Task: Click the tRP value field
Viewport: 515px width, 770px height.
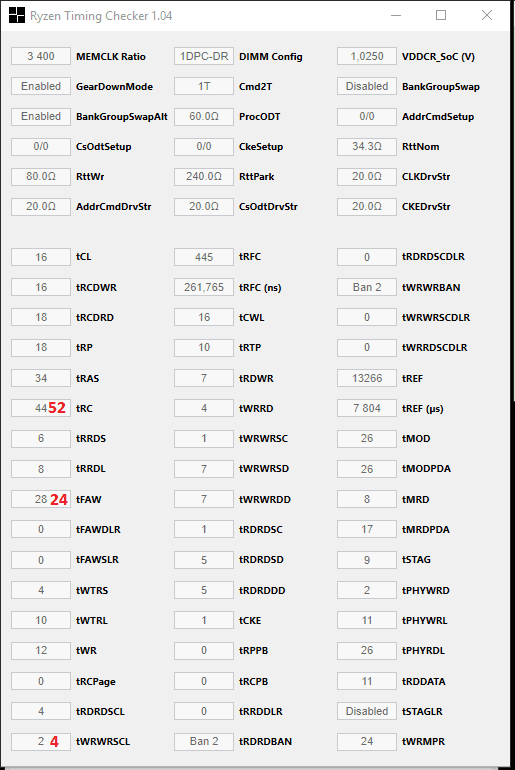Action: 41,347
